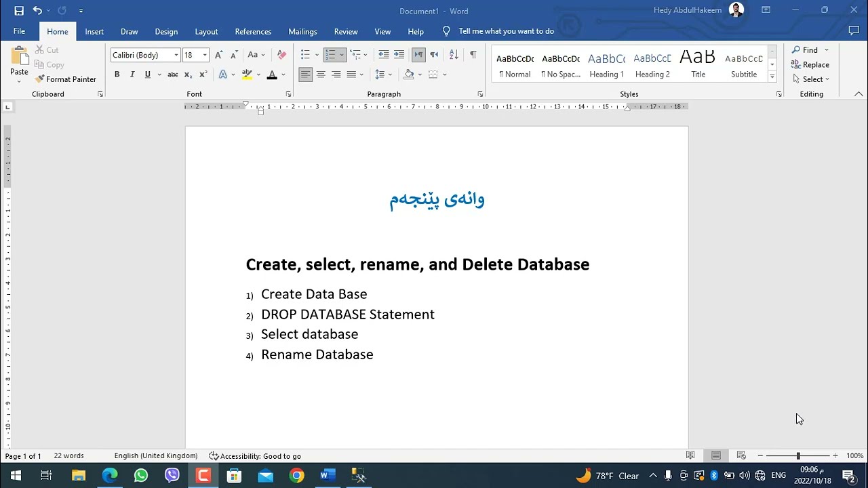Align text to the right
868x488 pixels.
pyautogui.click(x=336, y=75)
